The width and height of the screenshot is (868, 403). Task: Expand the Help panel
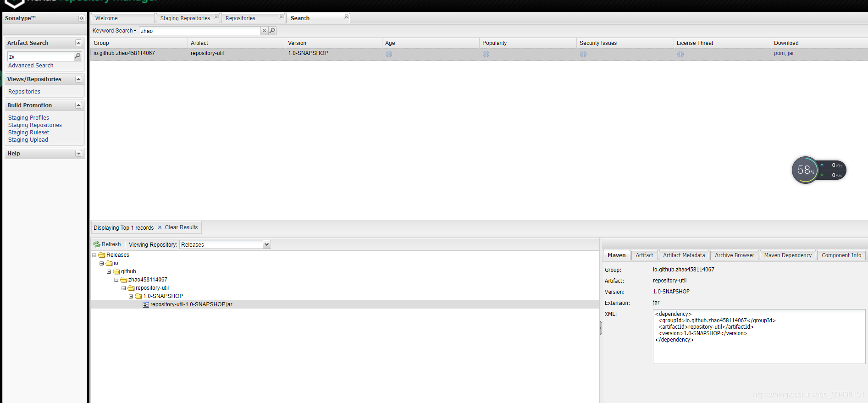pyautogui.click(x=78, y=153)
